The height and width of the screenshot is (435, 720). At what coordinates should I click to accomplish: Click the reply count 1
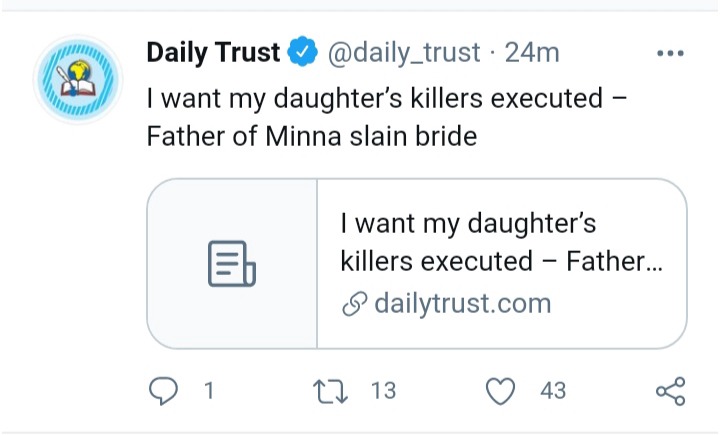pos(209,391)
